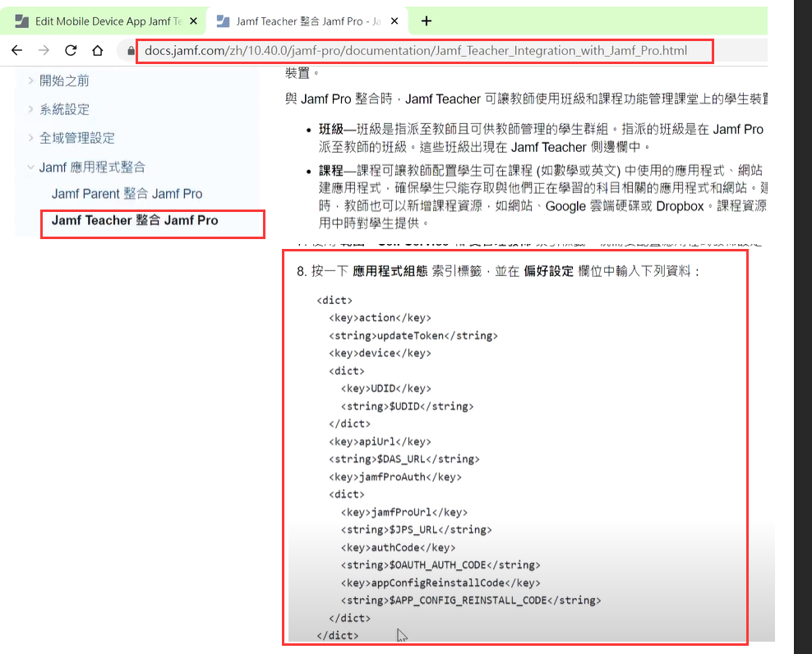
Task: Go back with the browser back arrow
Action: [x=17, y=50]
